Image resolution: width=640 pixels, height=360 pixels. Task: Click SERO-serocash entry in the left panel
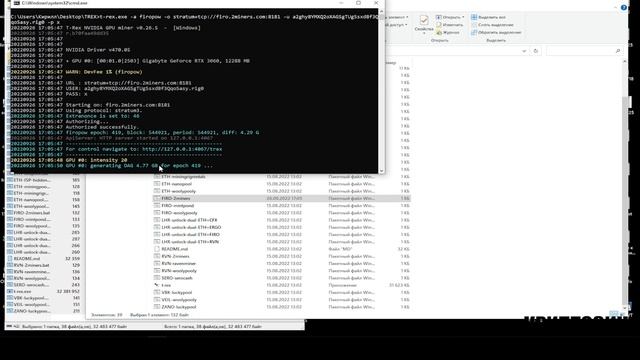[x=31, y=284]
